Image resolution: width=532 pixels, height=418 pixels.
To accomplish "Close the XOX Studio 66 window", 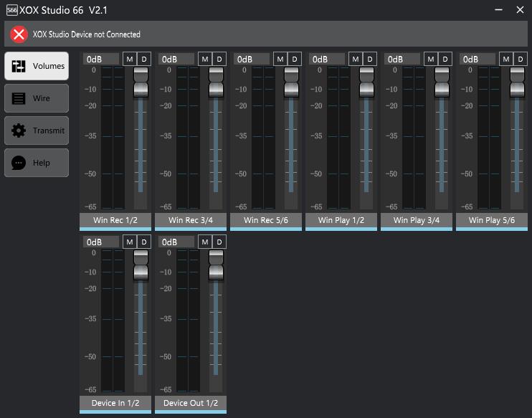I will [x=520, y=10].
